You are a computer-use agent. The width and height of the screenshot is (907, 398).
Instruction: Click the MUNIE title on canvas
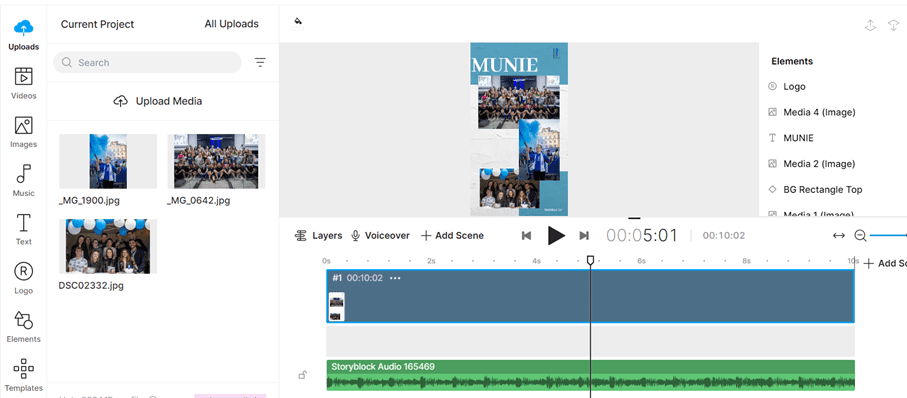(x=505, y=65)
